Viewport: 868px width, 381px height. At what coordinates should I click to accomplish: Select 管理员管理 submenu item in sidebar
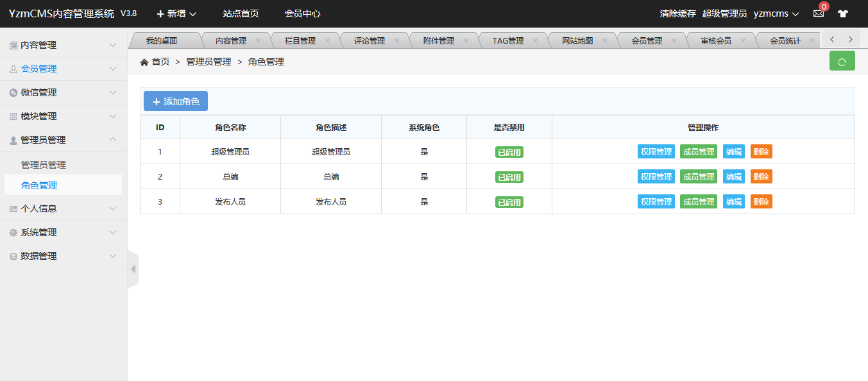pos(44,165)
